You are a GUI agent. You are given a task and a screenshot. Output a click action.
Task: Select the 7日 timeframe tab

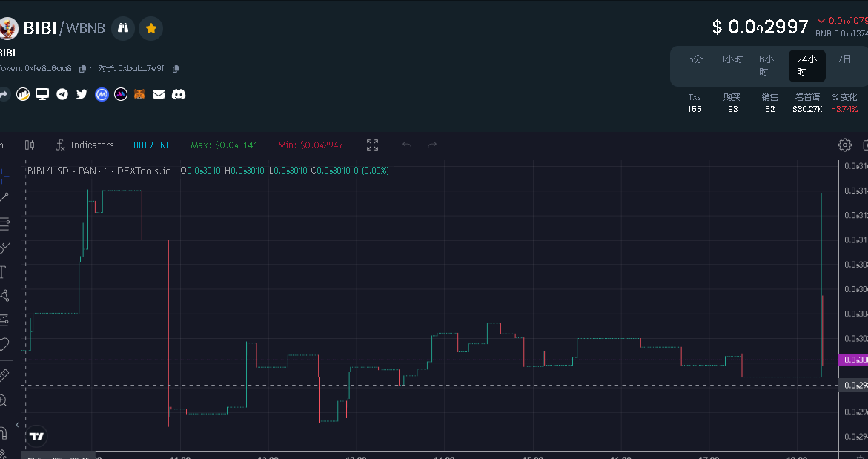[844, 59]
